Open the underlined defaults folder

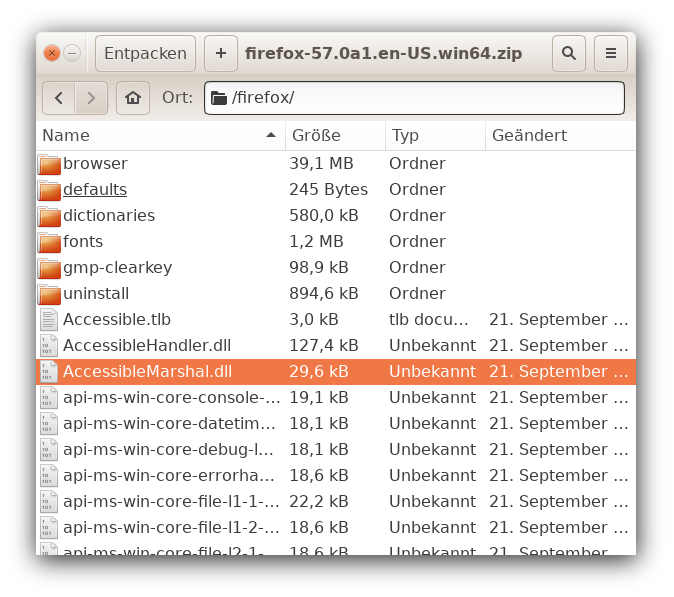click(x=95, y=190)
